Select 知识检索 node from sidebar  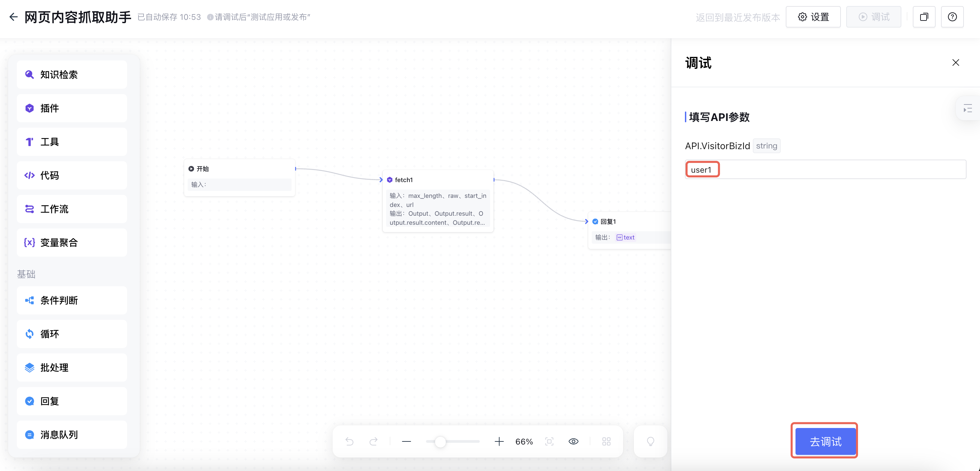pos(72,75)
